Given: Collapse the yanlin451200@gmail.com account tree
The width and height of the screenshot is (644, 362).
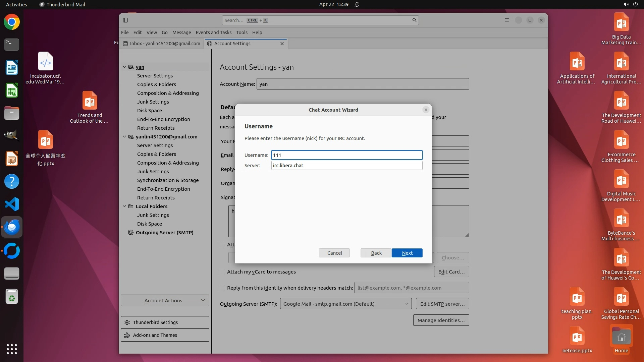Looking at the screenshot, I should 124,136.
